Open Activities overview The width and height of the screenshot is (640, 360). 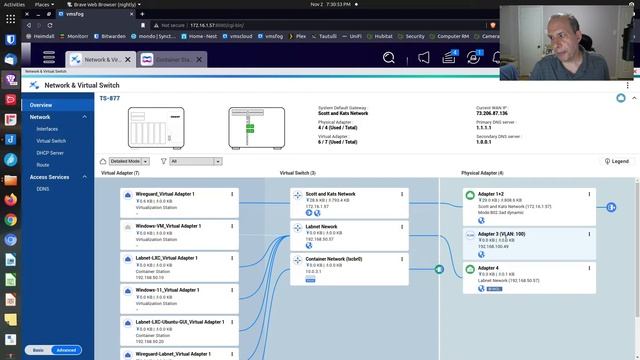pyautogui.click(x=14, y=4)
